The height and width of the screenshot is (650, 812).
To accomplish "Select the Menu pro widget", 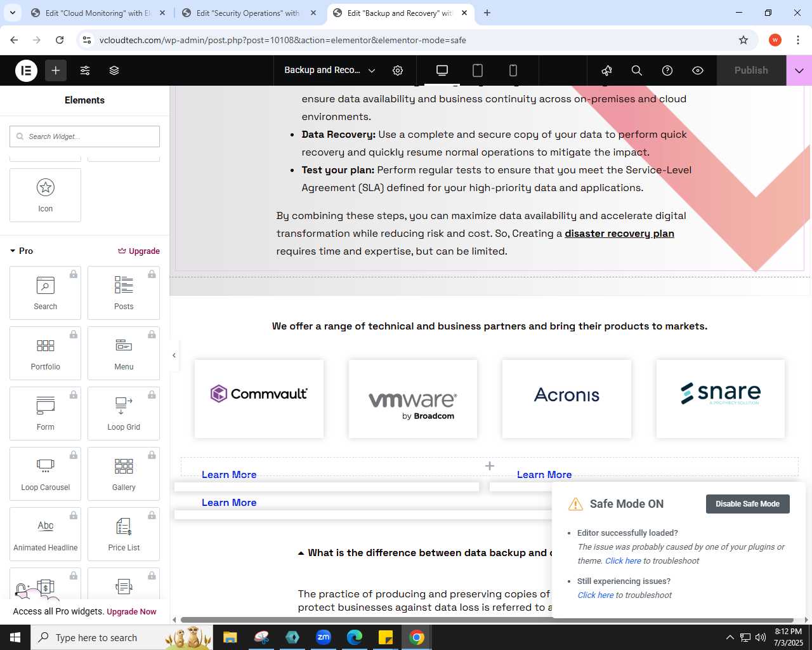I will (124, 353).
